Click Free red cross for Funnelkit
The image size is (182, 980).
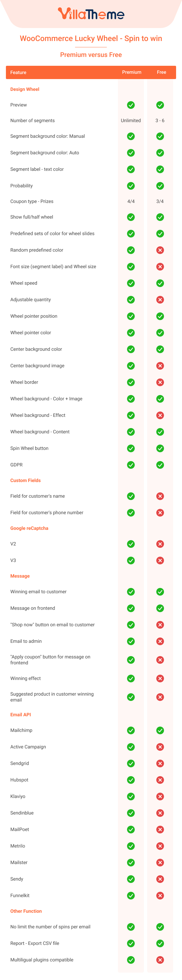160,896
